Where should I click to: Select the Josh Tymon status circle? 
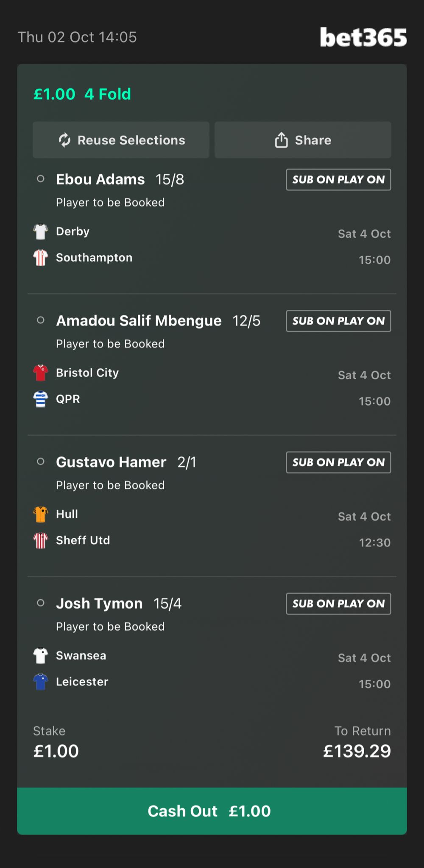41,603
